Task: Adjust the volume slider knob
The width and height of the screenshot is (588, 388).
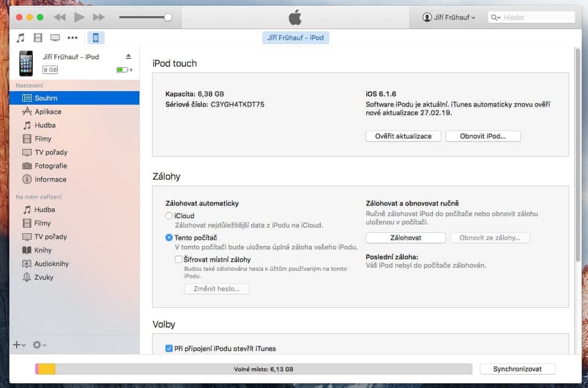Action: [x=168, y=17]
